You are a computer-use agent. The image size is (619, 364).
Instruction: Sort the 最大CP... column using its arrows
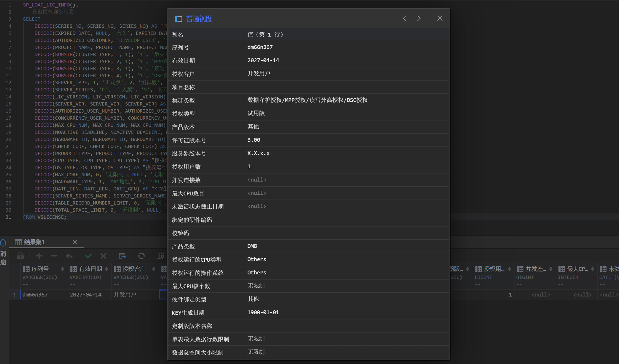[592, 269]
